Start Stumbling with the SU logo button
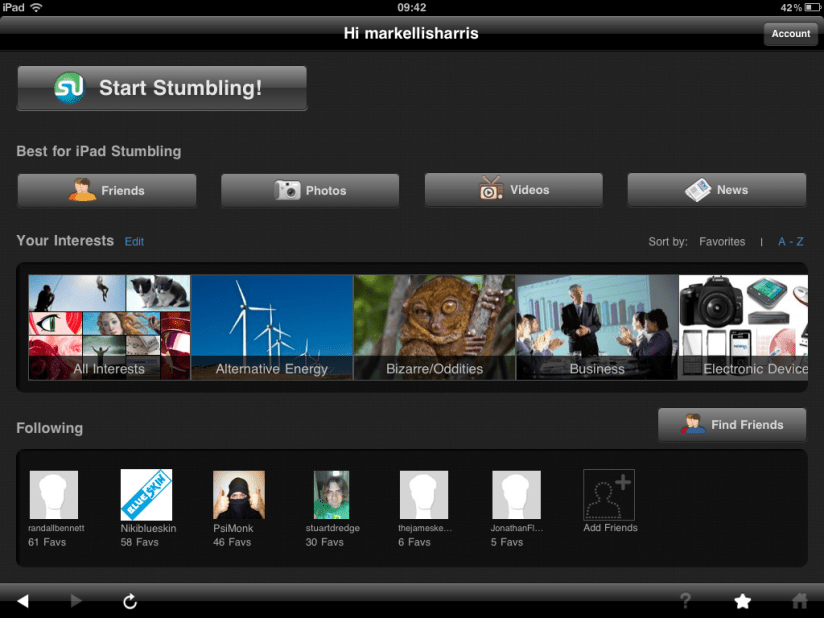This screenshot has height=618, width=824. coord(162,88)
